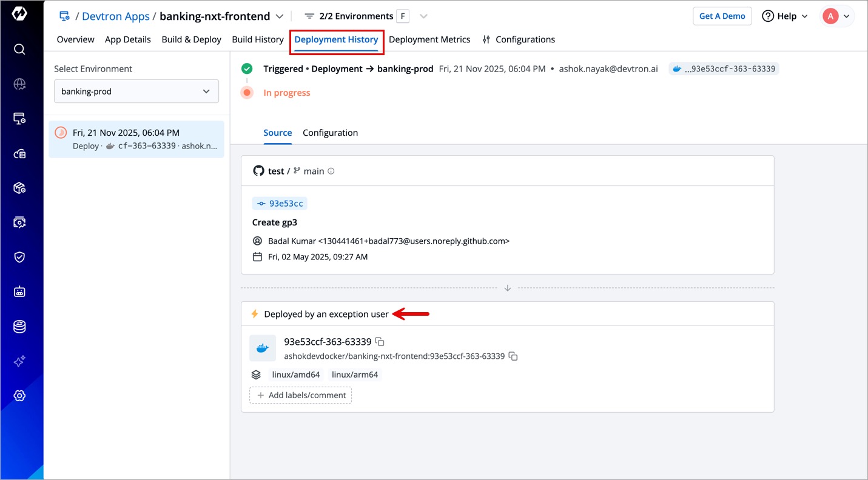Copy the full docker image path
Viewport: 868px width, 480px height.
point(513,356)
